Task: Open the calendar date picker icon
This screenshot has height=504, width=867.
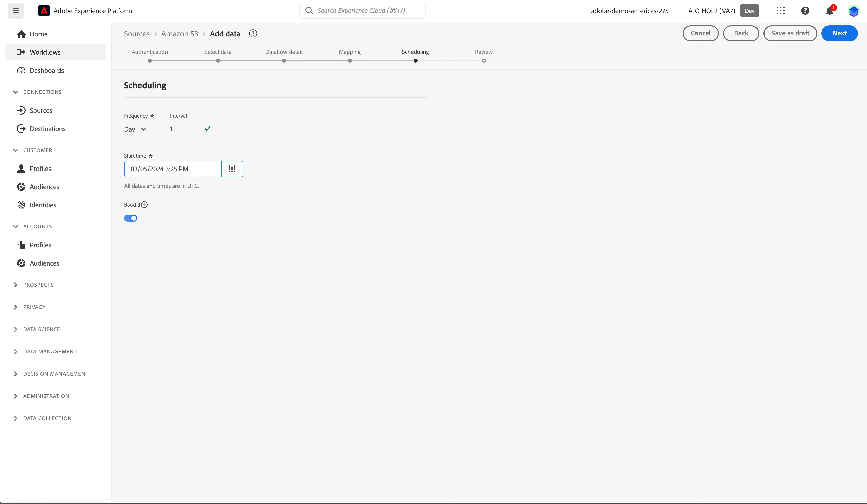Action: point(232,169)
